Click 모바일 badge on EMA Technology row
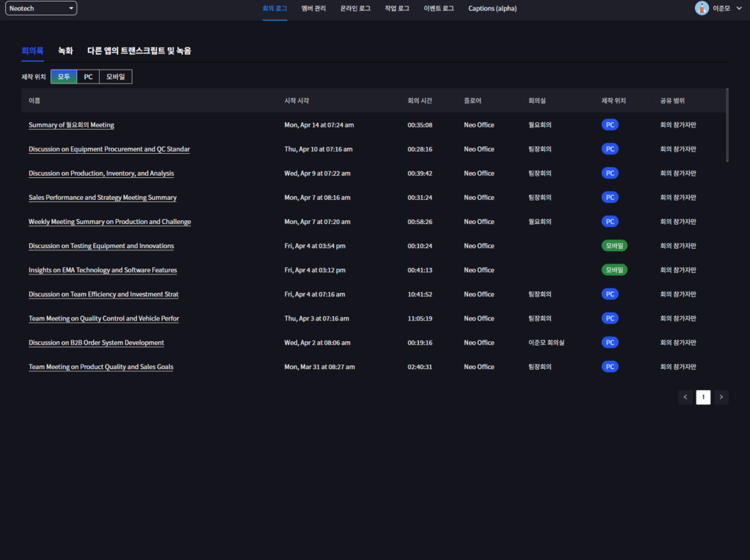 pyautogui.click(x=614, y=270)
